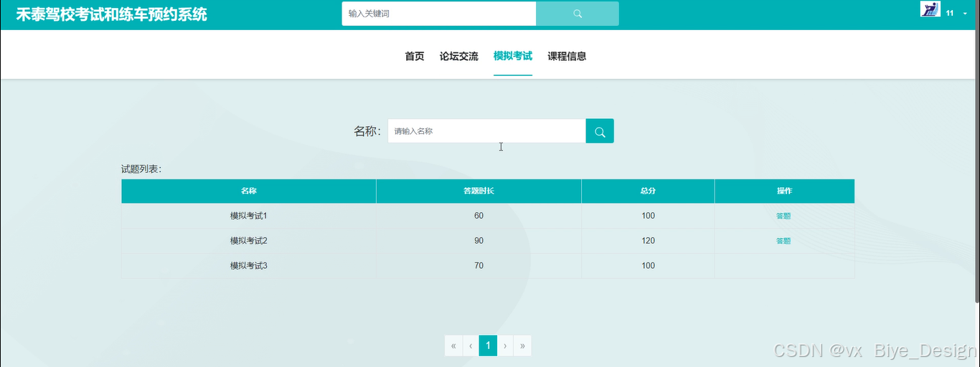980x367 pixels.
Task: Select the 模拟考试3 name cell
Action: [x=249, y=266]
